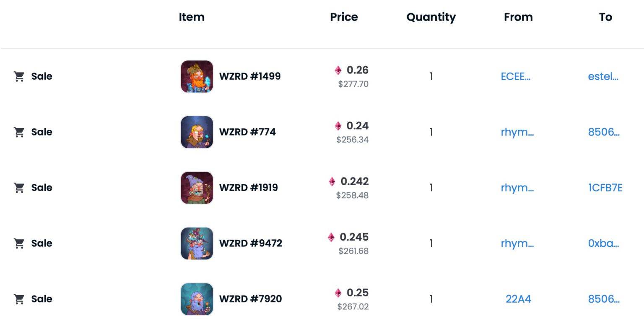This screenshot has height=327, width=644.
Task: Open the WZRD #774 wizard thumbnail
Action: tap(197, 132)
